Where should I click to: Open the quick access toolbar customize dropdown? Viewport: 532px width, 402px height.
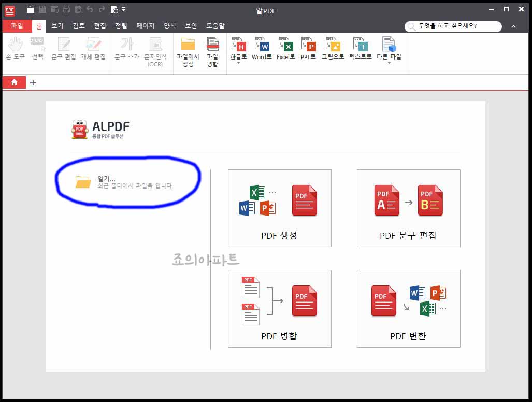[x=123, y=9]
